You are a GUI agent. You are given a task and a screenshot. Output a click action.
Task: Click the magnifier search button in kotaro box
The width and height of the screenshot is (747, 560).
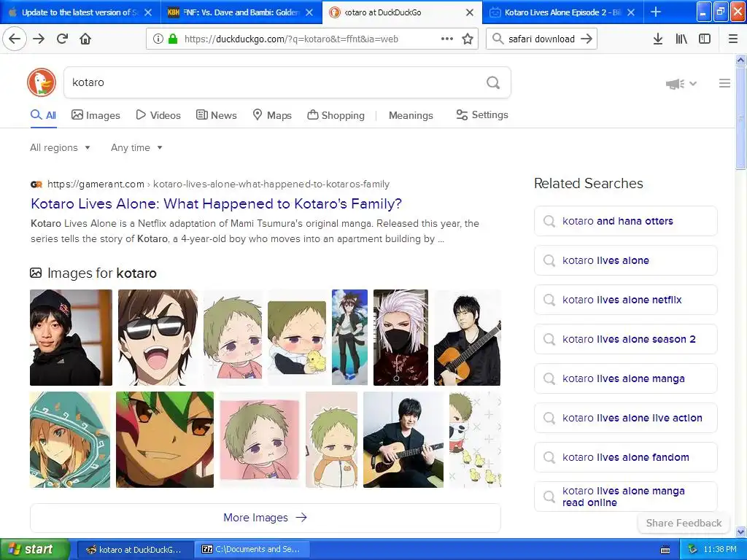coord(493,82)
